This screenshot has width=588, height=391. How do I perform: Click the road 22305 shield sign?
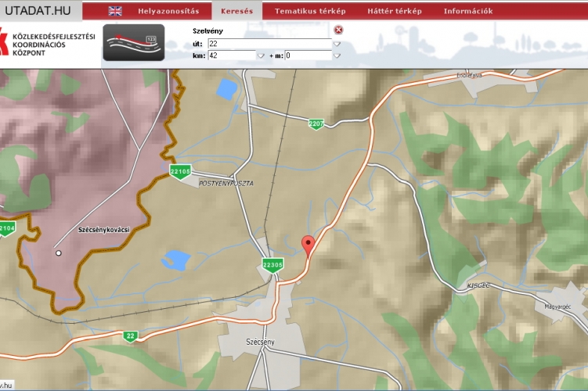tap(272, 266)
